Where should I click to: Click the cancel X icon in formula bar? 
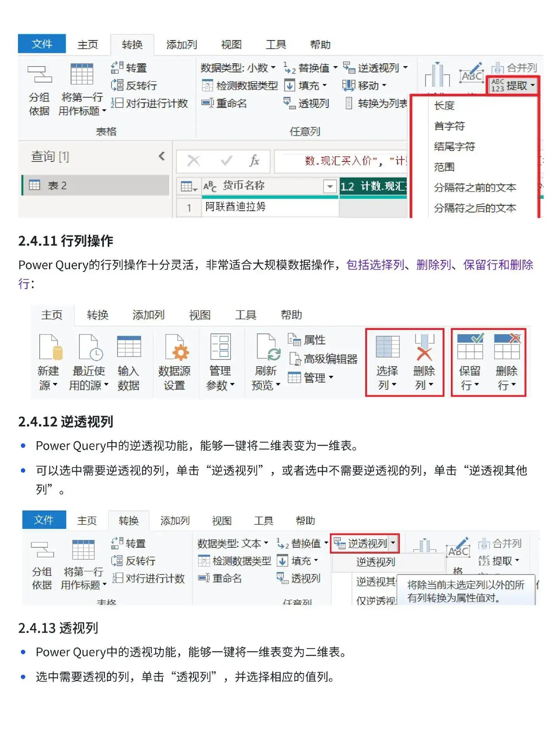(x=194, y=160)
